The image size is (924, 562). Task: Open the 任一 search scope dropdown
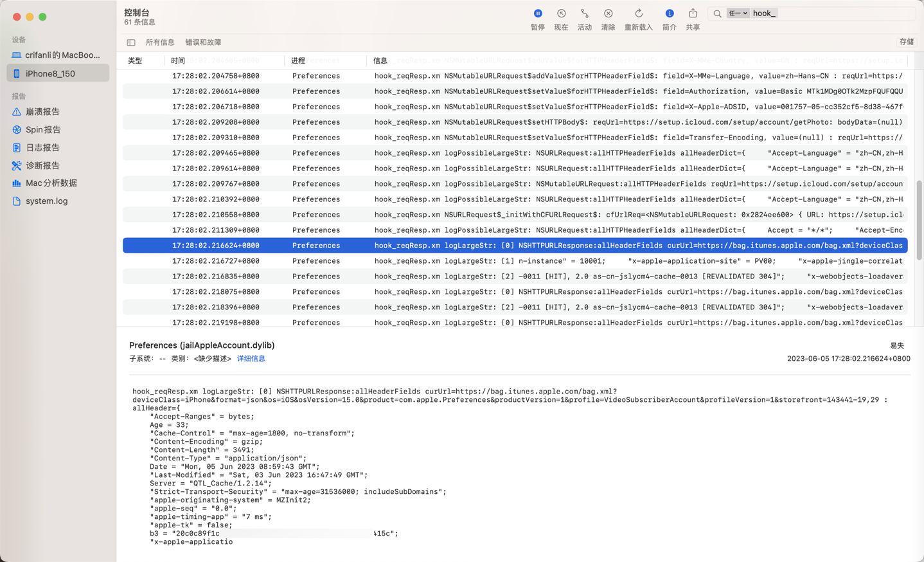click(x=738, y=14)
